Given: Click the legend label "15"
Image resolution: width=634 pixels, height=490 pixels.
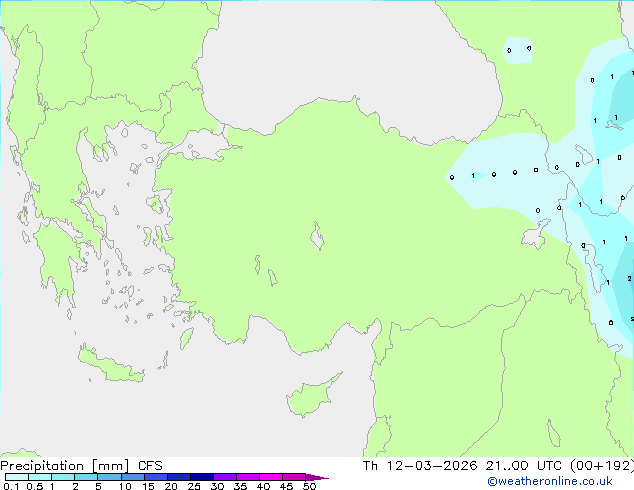Looking at the screenshot, I should tap(148, 486).
